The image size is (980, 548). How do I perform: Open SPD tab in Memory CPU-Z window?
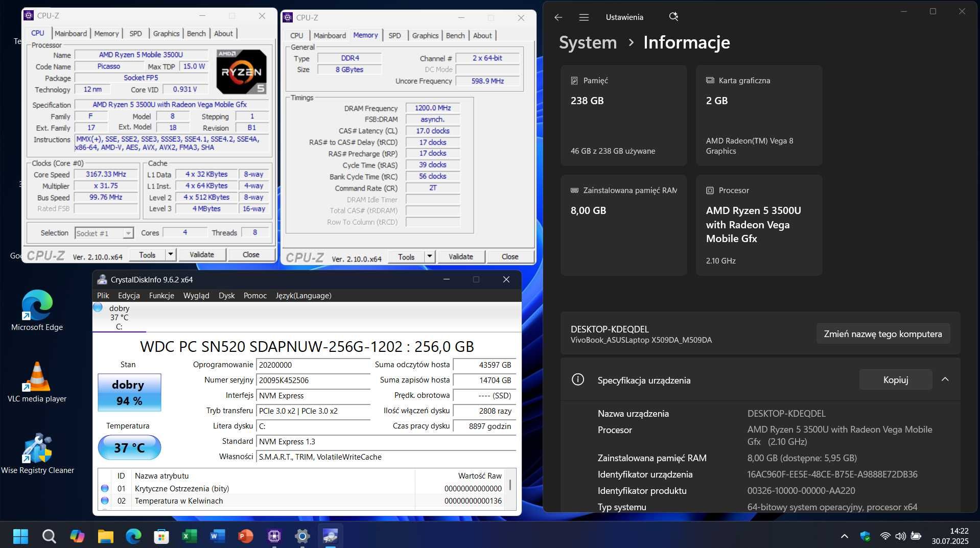click(394, 35)
